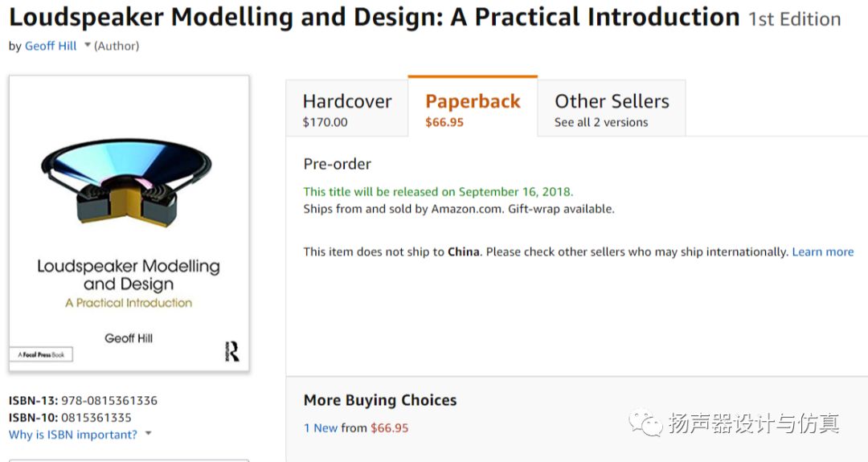The image size is (868, 462).
Task: Click the Geoff Hill author link
Action: (51, 46)
